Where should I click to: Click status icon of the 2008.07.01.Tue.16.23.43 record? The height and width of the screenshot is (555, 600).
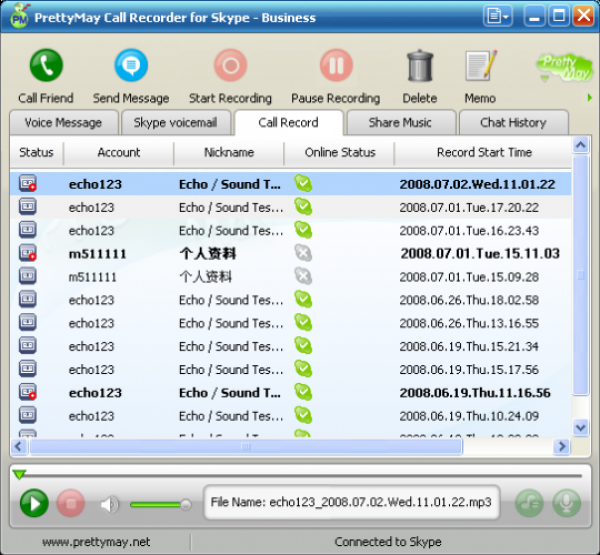pyautogui.click(x=28, y=230)
